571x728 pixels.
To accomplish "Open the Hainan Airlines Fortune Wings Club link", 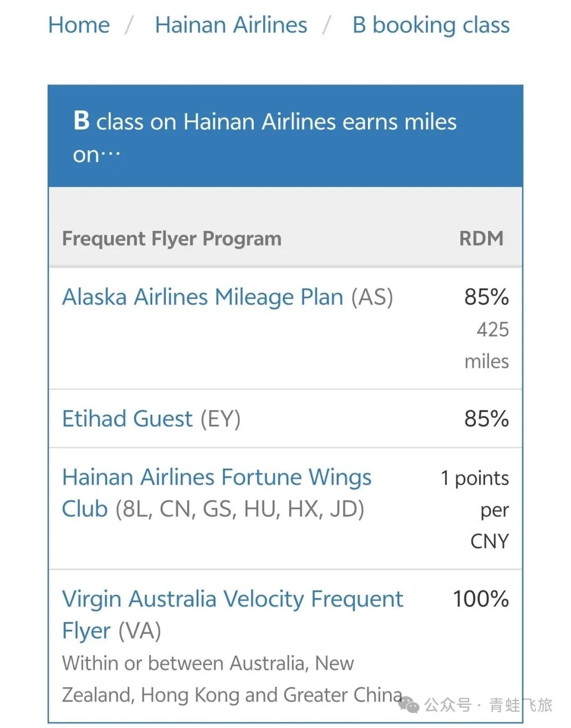I will [217, 477].
